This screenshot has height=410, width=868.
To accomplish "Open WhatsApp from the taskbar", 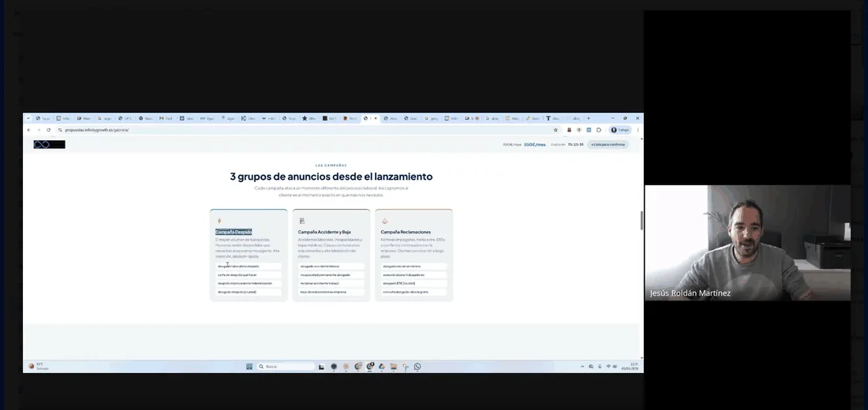I will (x=417, y=367).
